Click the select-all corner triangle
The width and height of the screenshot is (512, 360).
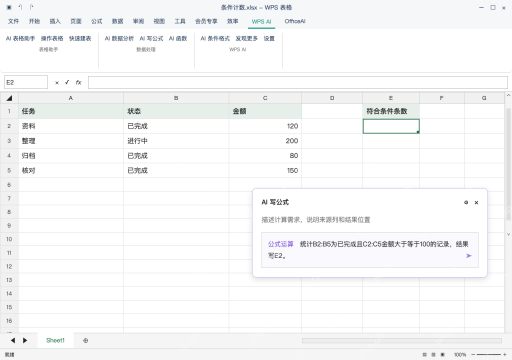tap(9, 98)
